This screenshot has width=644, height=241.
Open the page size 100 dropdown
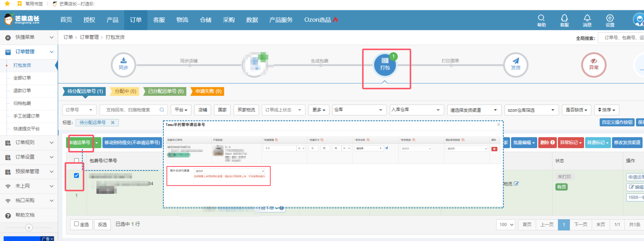click(506, 224)
